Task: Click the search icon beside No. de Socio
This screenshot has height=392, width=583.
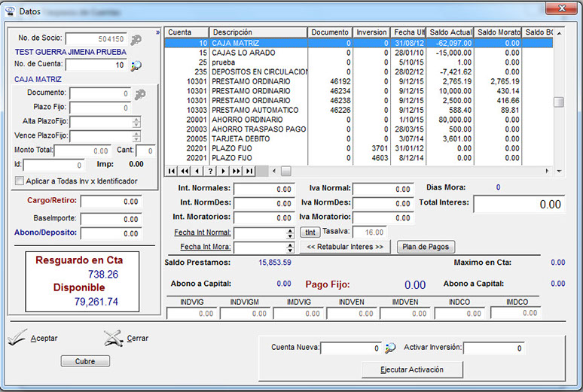Action: click(136, 40)
